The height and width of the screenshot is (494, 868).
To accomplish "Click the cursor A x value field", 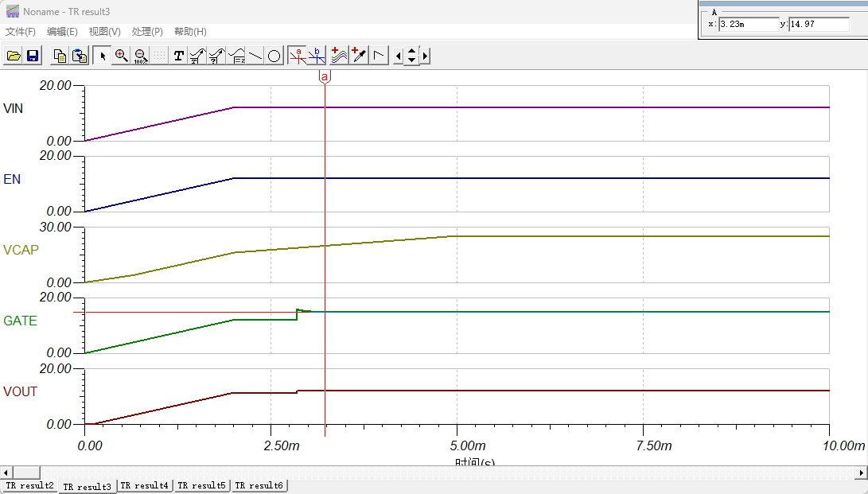I will 749,25.
